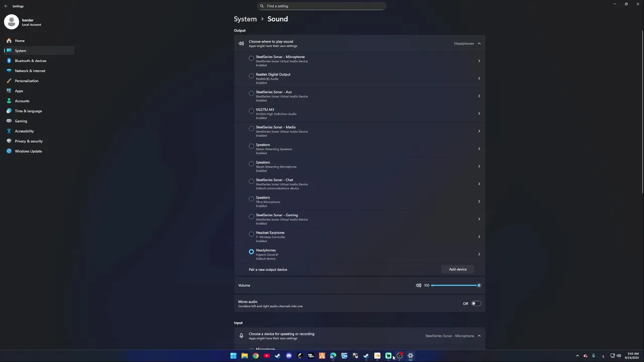Image resolution: width=644 pixels, height=362 pixels.
Task: Open Privacy & security settings
Action: tap(39, 141)
